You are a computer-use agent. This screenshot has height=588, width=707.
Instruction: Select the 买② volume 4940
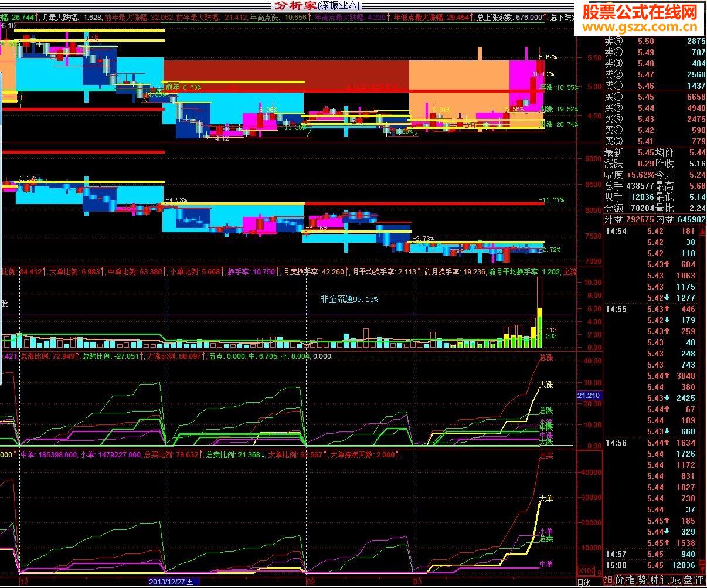pos(695,108)
